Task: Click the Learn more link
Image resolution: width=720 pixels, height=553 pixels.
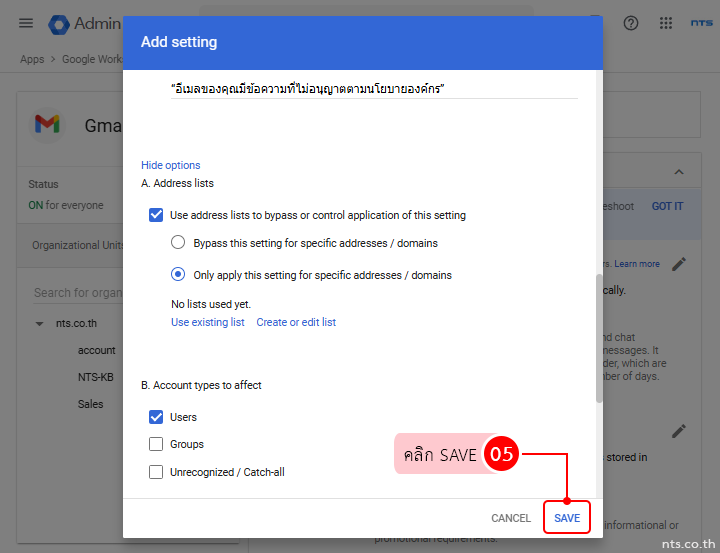Action: (637, 264)
